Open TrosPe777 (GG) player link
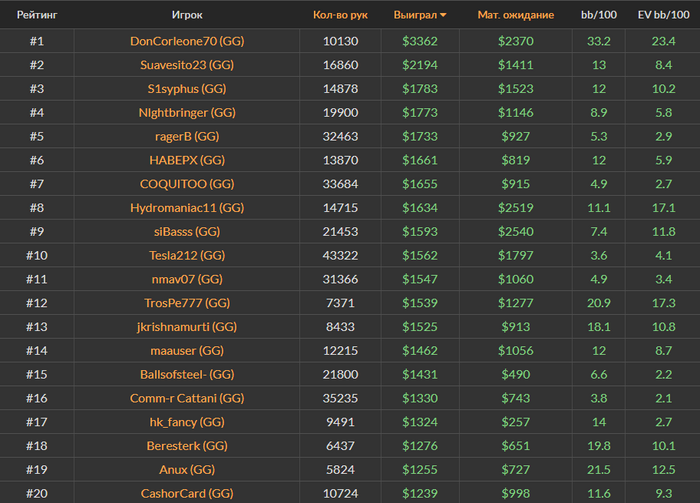 pyautogui.click(x=187, y=303)
